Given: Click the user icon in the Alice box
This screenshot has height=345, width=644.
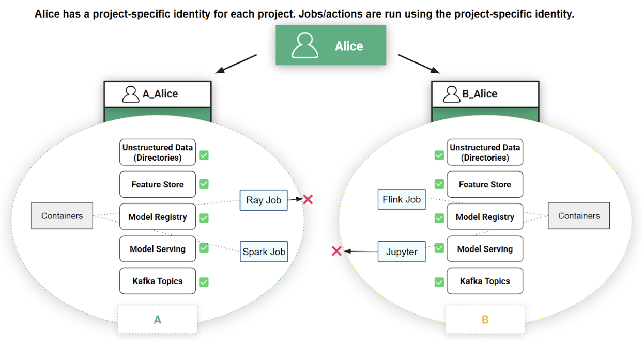Looking at the screenshot, I should tap(305, 45).
